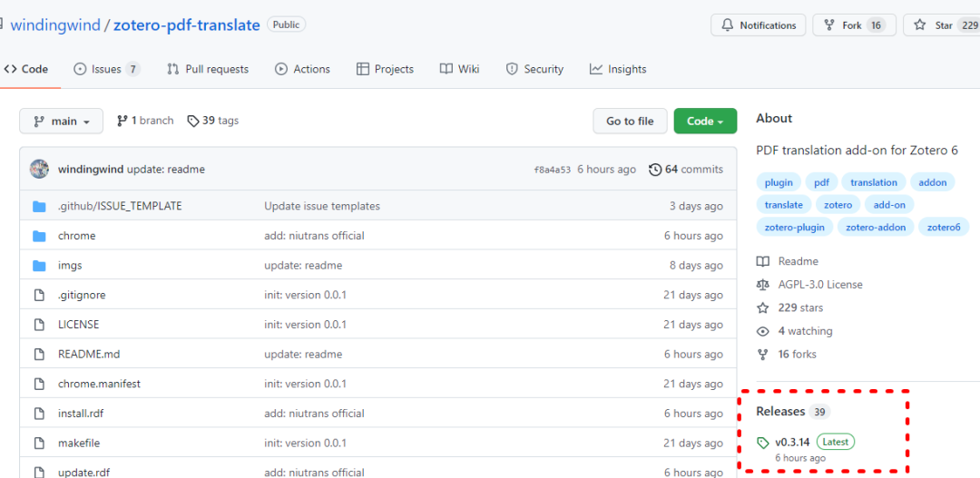
Task: Select the translate topic tag
Action: coord(784,204)
